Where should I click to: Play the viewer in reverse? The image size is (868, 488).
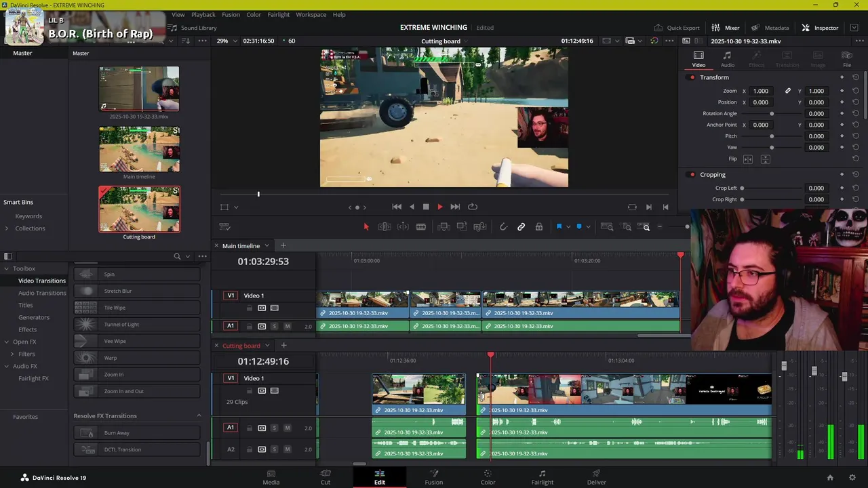coord(412,207)
